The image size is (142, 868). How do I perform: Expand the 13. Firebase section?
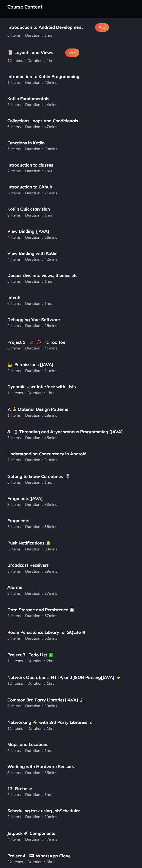[71, 791]
